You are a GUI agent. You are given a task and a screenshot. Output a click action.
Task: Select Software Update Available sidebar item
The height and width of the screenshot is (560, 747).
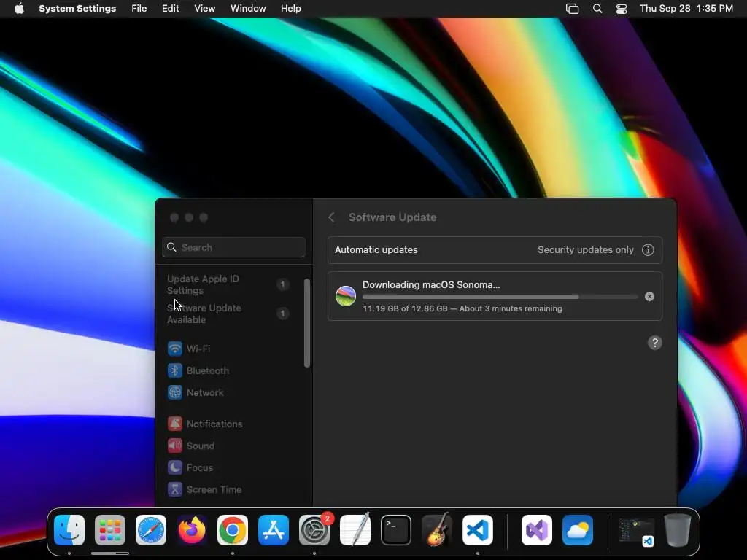[x=228, y=314]
